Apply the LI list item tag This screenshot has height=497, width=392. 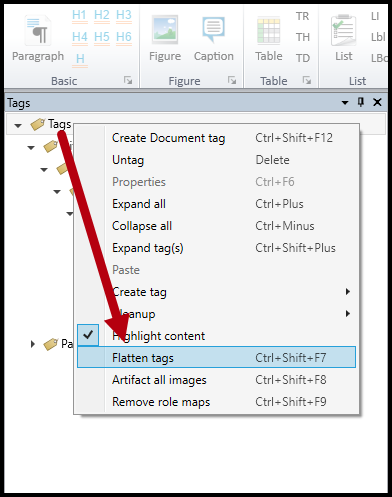(x=375, y=16)
